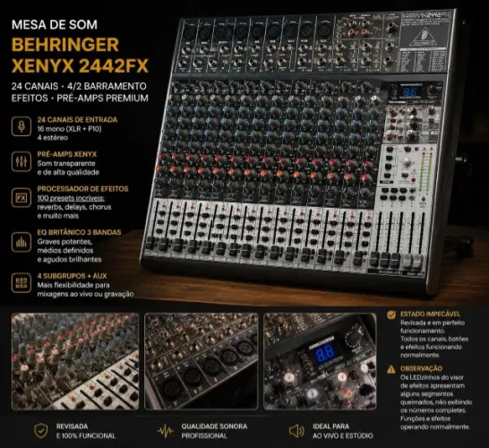Click the sliders icon beside Pré-Amps Xenyx
The height and width of the screenshot is (448, 489).
(x=21, y=161)
